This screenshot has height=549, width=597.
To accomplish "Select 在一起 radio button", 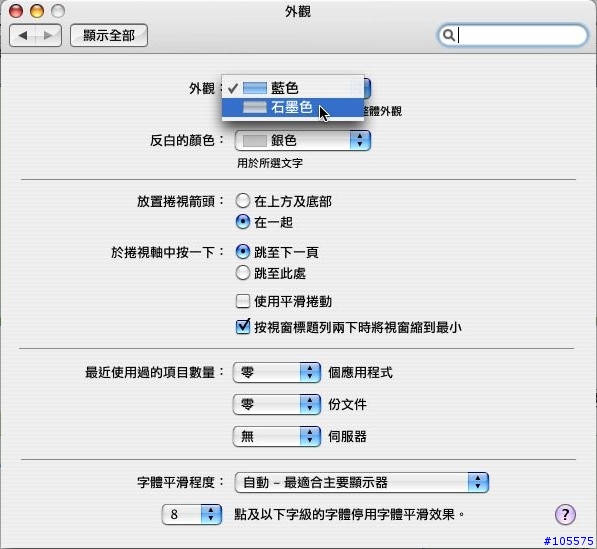I will tap(243, 222).
